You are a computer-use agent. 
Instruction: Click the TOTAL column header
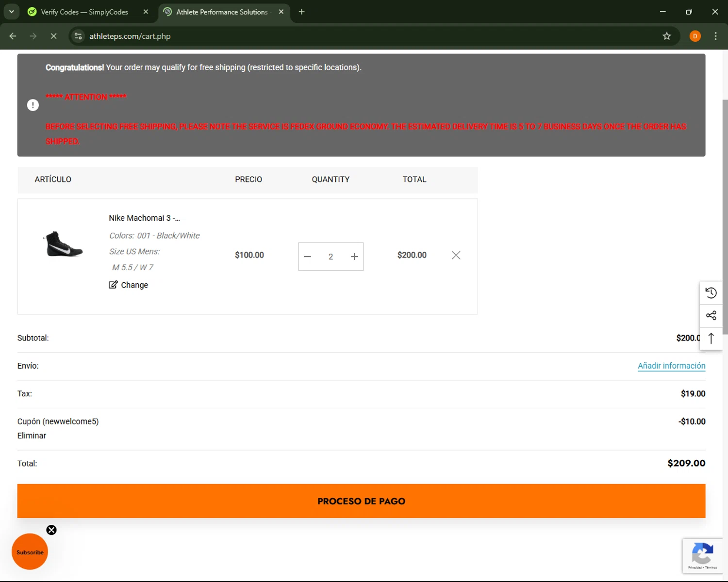(414, 179)
